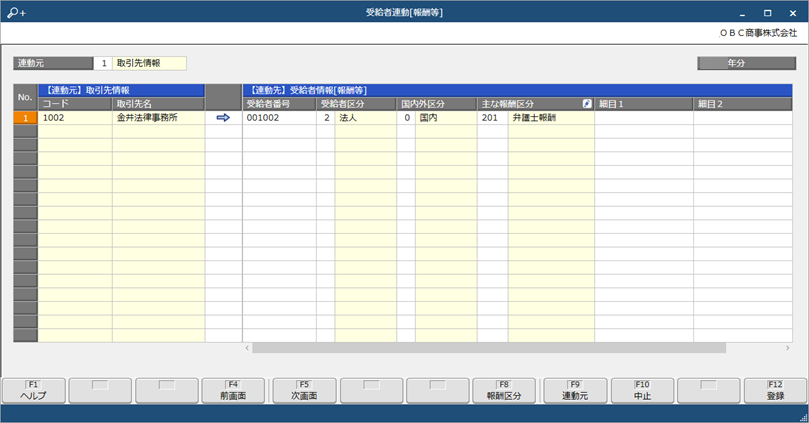Open F8 報酬区分
The image size is (809, 423).
[x=504, y=391]
